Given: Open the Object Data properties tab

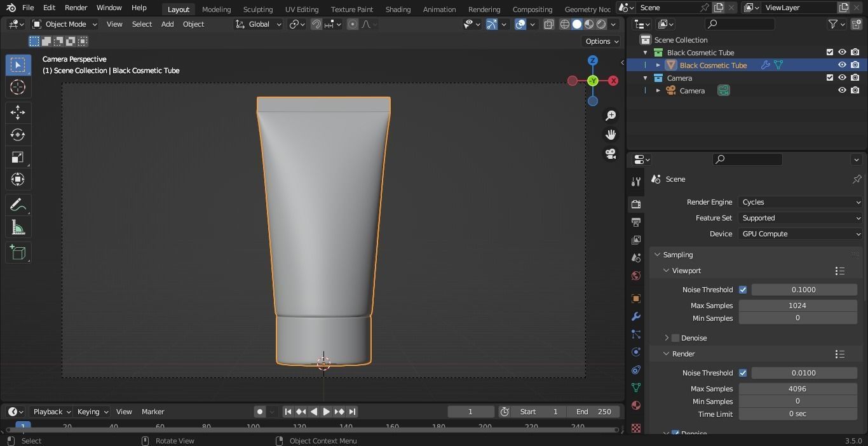Looking at the screenshot, I should coord(636,388).
